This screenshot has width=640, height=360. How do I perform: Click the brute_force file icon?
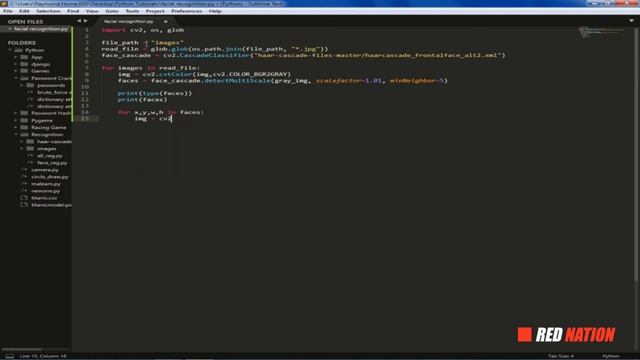(x=30, y=92)
